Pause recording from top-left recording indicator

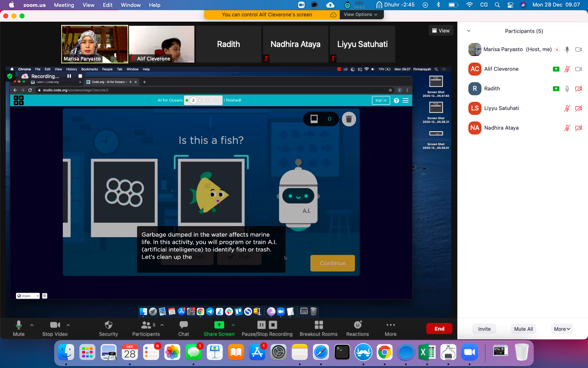tap(69, 76)
